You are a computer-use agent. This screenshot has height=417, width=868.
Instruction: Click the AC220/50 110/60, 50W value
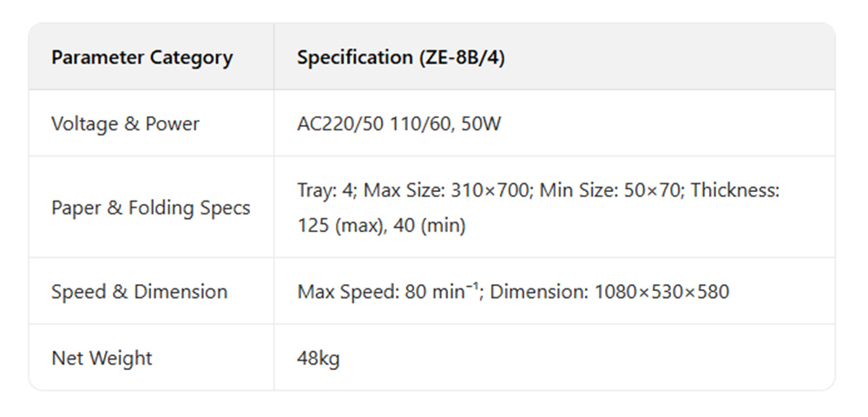point(398,124)
